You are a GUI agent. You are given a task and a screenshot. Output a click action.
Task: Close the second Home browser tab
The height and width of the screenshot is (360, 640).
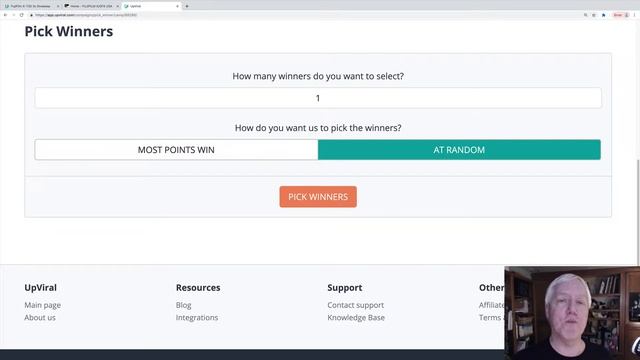click(118, 6)
